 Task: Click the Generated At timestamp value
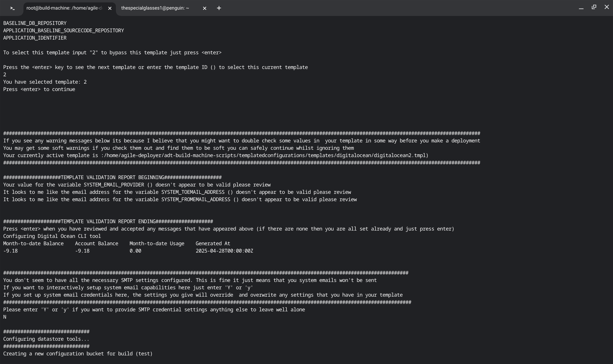(x=224, y=251)
